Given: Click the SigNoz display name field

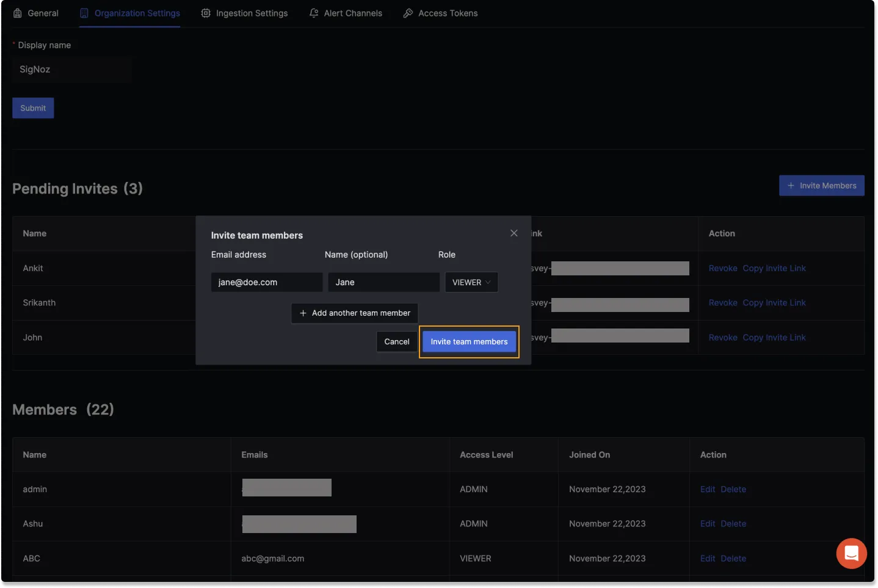Looking at the screenshot, I should tap(72, 70).
